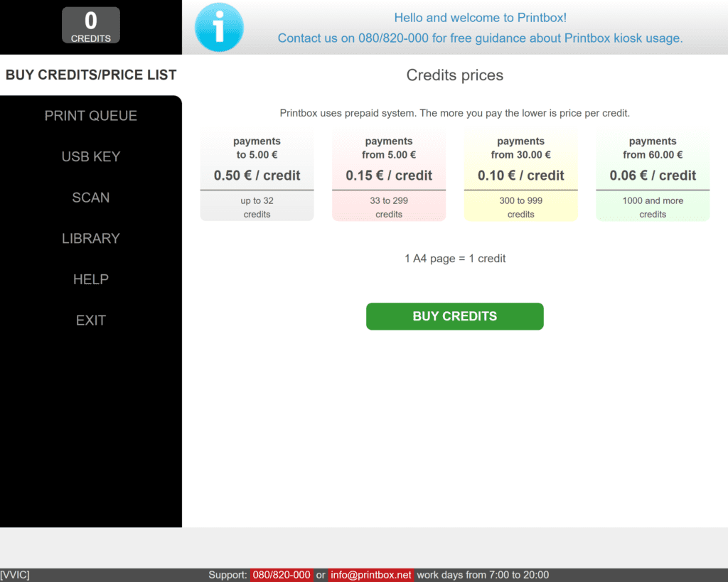Click the info@printbox.net email link
This screenshot has height=582, width=728.
click(371, 575)
